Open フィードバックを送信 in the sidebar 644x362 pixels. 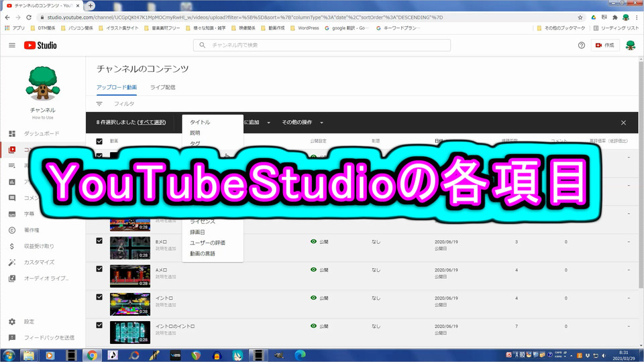pyautogui.click(x=49, y=337)
